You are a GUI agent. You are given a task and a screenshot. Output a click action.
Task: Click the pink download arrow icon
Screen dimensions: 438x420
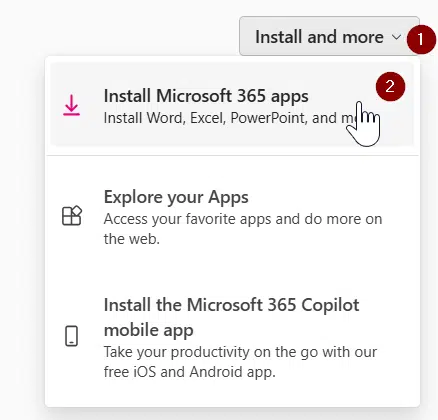(x=72, y=105)
